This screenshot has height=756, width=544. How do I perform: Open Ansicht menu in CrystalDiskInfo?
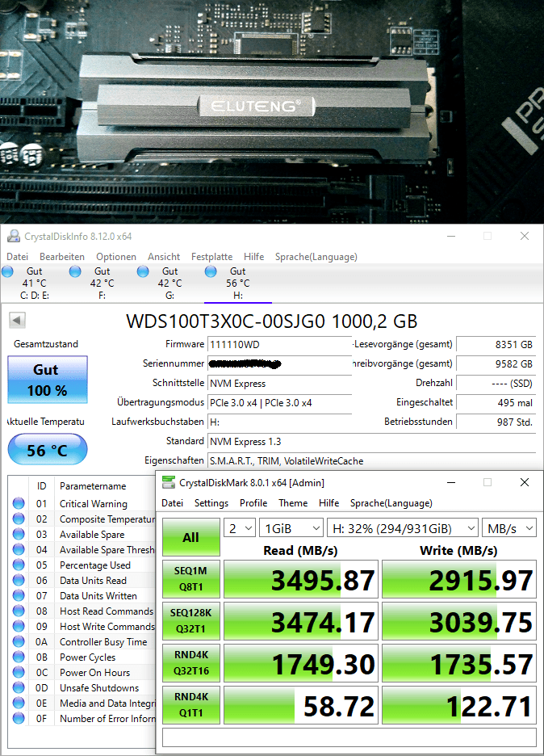(164, 257)
